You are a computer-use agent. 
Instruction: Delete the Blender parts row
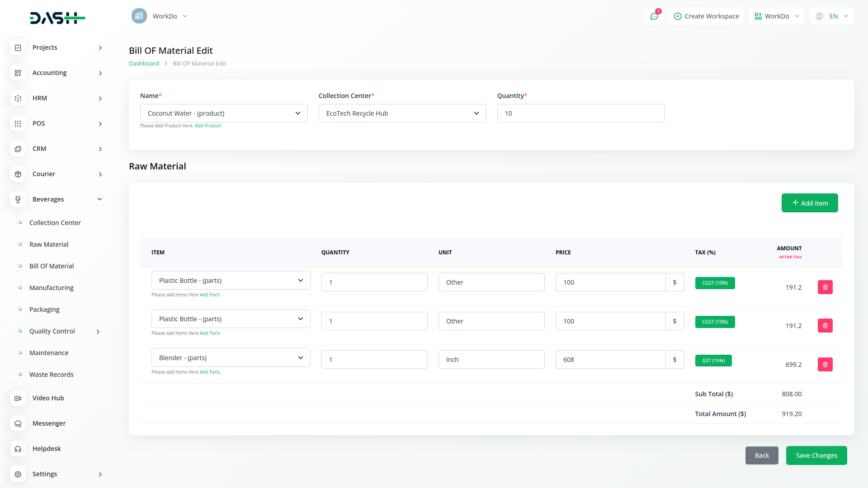click(x=825, y=364)
